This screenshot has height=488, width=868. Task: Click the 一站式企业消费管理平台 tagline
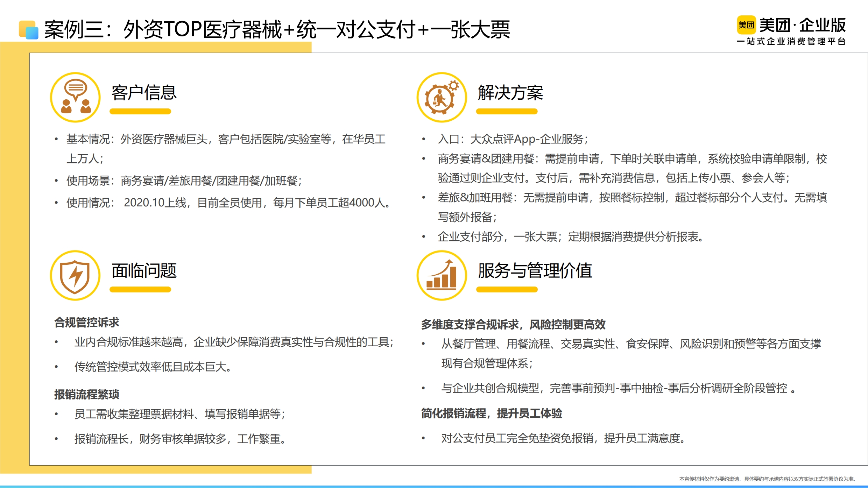click(791, 42)
